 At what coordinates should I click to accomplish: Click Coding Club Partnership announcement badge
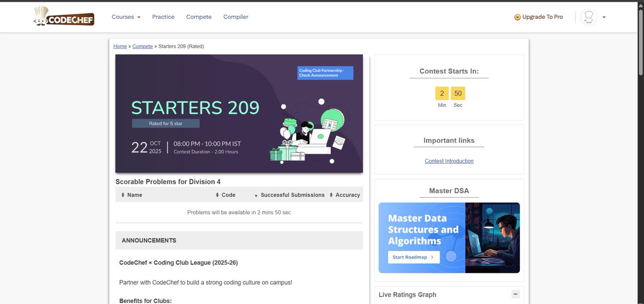(326, 73)
